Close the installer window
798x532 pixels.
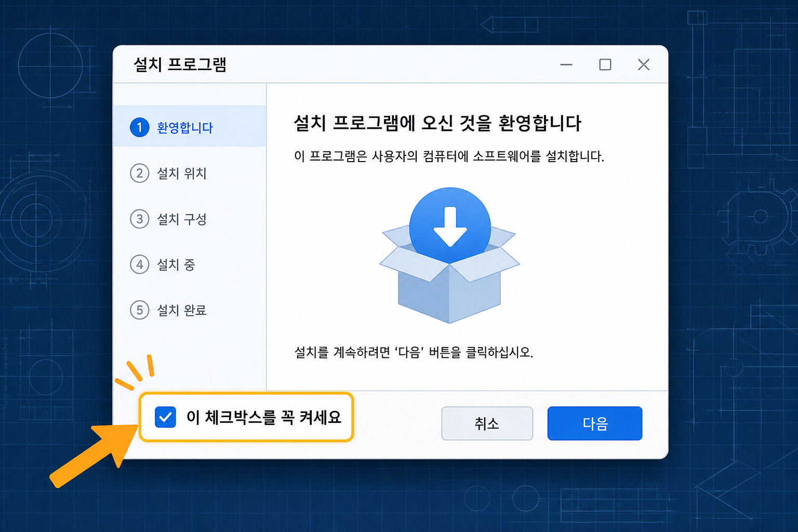point(644,65)
